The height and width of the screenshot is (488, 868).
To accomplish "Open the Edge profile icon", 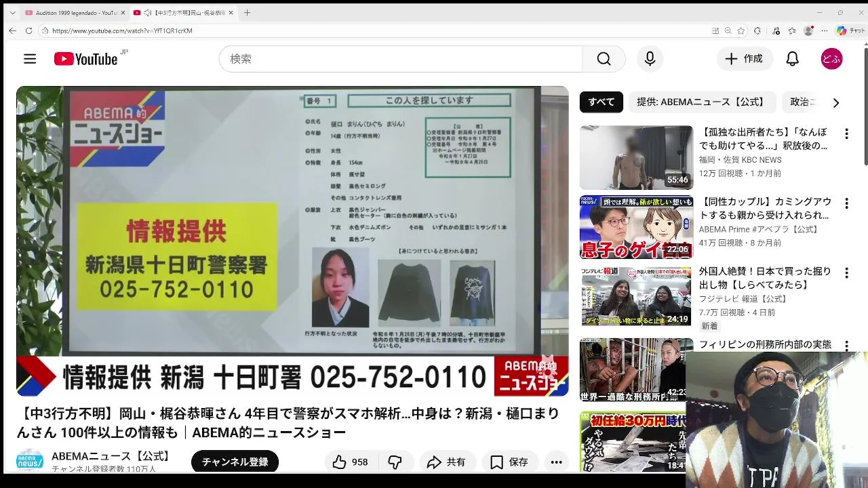I will coord(808,30).
